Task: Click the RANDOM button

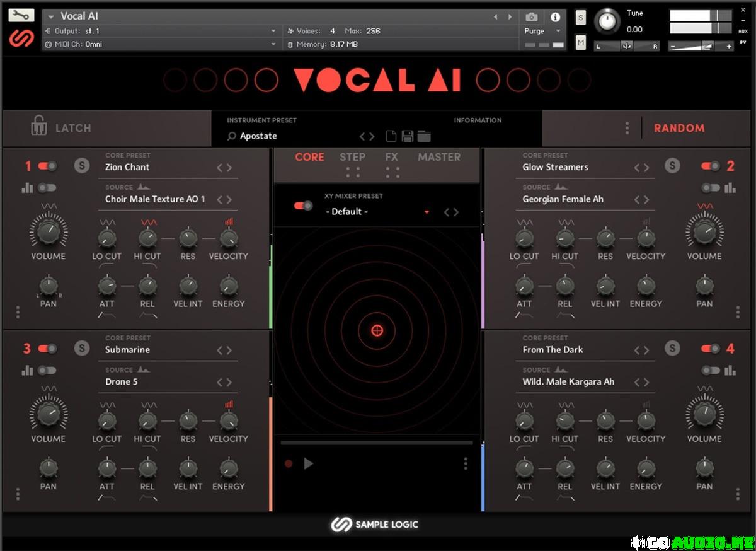Action: coord(679,128)
